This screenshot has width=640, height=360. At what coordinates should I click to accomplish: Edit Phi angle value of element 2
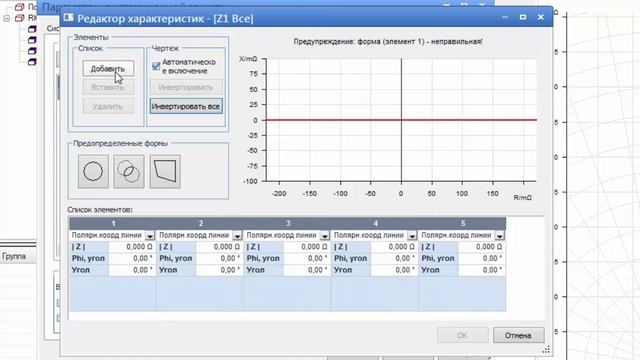click(x=219, y=258)
